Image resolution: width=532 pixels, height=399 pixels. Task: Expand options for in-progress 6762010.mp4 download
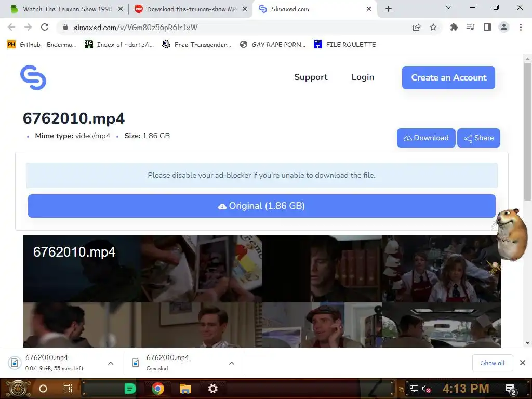[111, 363]
